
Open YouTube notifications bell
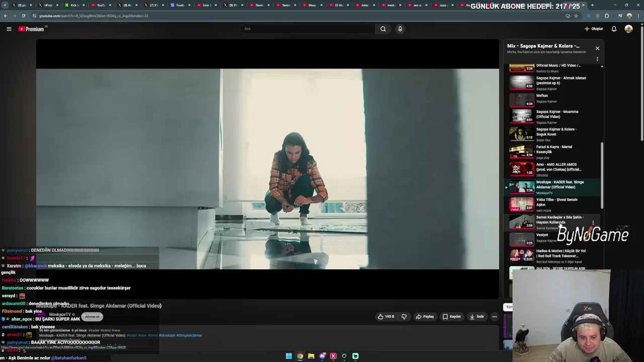click(x=614, y=29)
